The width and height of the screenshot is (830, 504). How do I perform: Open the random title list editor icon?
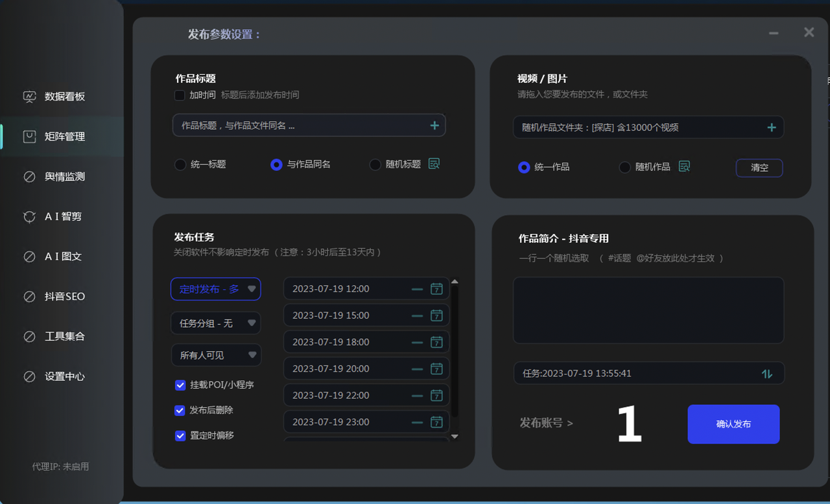point(434,164)
